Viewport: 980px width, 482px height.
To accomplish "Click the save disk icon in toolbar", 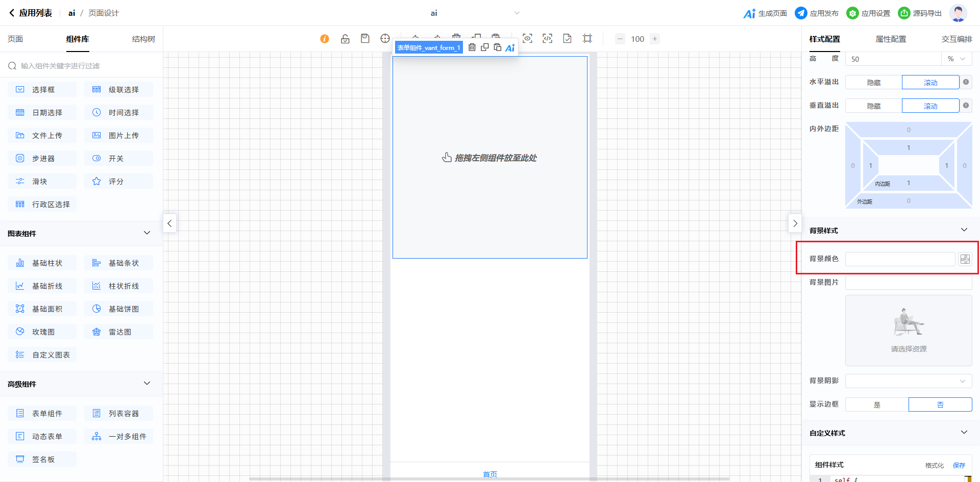I will coord(365,39).
